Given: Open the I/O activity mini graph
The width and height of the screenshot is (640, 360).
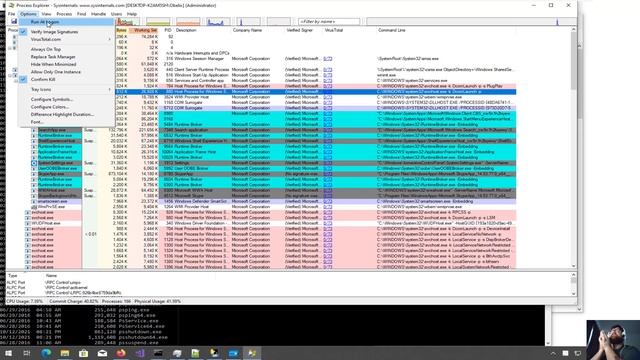Looking at the screenshot, I should point(218,21).
